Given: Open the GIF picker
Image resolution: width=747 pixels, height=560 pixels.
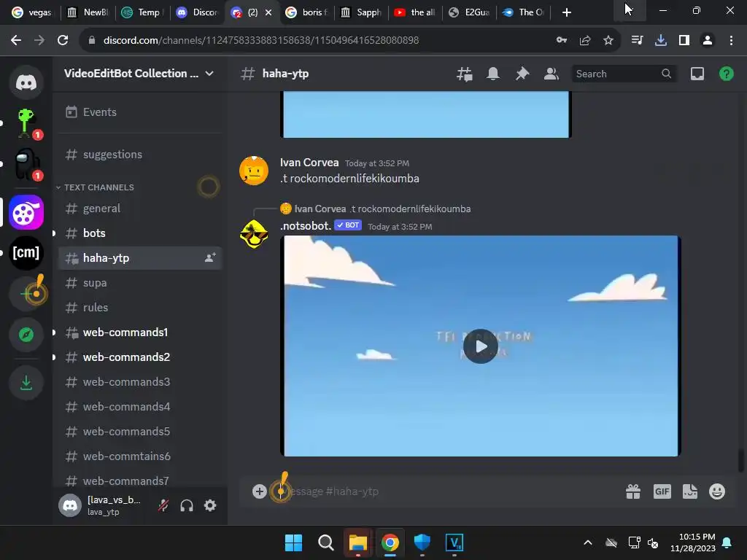Looking at the screenshot, I should click(x=662, y=491).
